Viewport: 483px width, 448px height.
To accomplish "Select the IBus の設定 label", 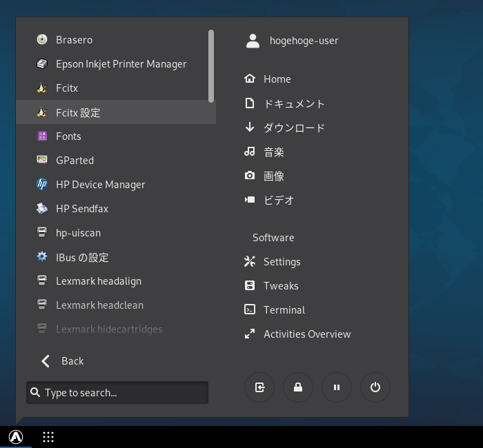I will (82, 257).
